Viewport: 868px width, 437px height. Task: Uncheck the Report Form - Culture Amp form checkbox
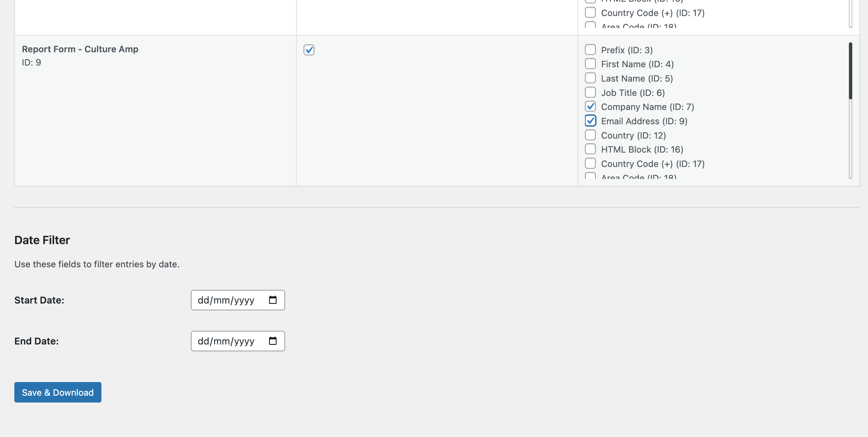coord(309,50)
